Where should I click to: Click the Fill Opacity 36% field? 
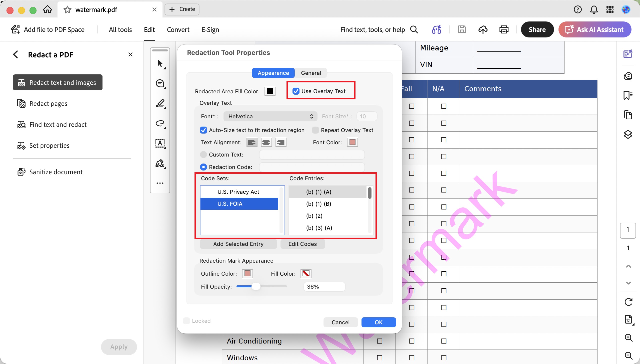pos(324,287)
